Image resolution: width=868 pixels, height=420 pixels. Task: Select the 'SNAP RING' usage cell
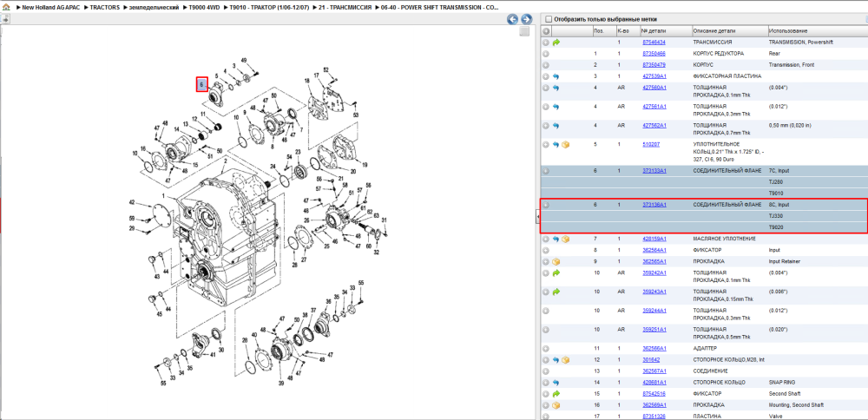point(781,383)
